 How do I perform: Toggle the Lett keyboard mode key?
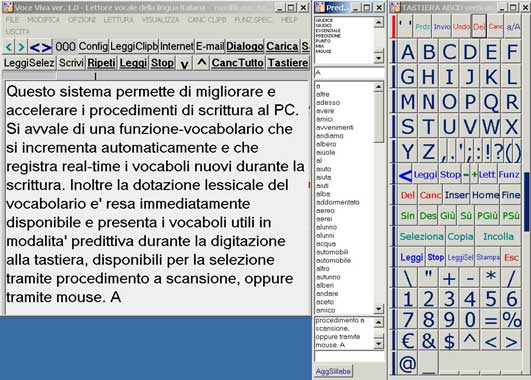487,175
